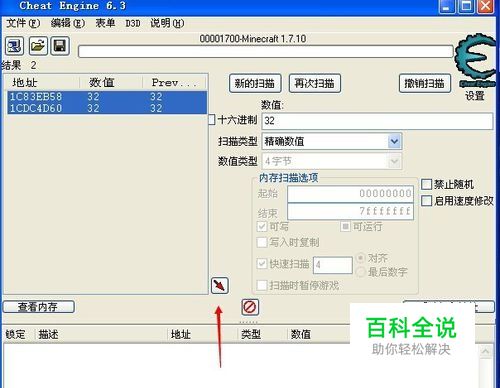Click the 结束 address field

pos(350,211)
